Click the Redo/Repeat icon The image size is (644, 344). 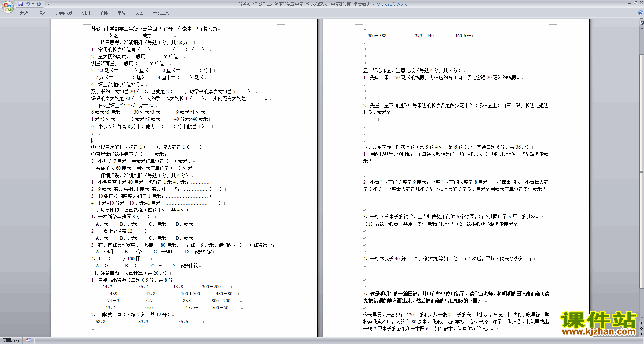[x=39, y=4]
